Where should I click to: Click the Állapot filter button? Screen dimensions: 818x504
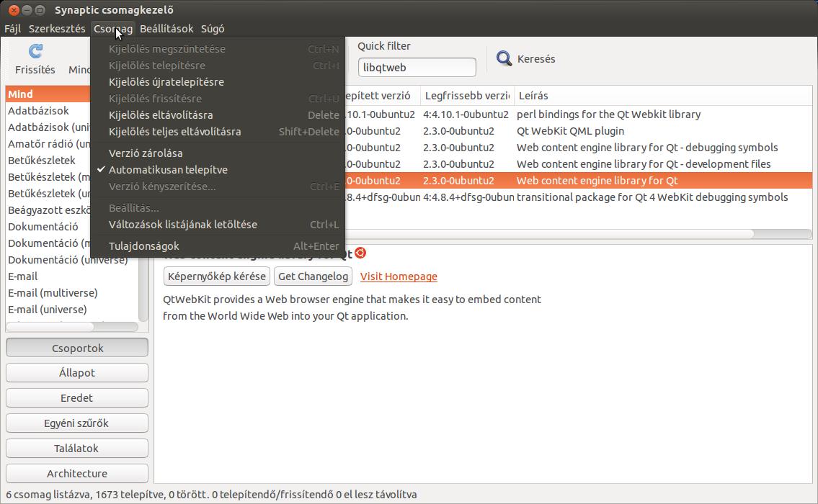(77, 373)
